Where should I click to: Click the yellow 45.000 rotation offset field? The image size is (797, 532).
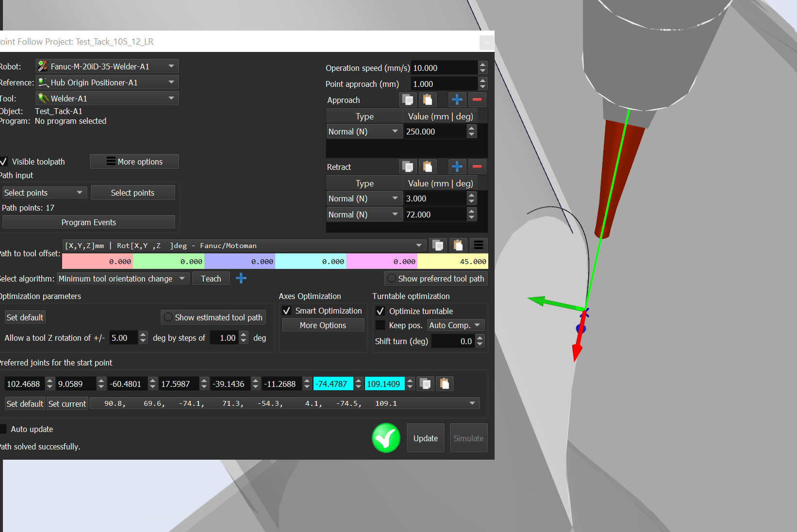tap(452, 262)
